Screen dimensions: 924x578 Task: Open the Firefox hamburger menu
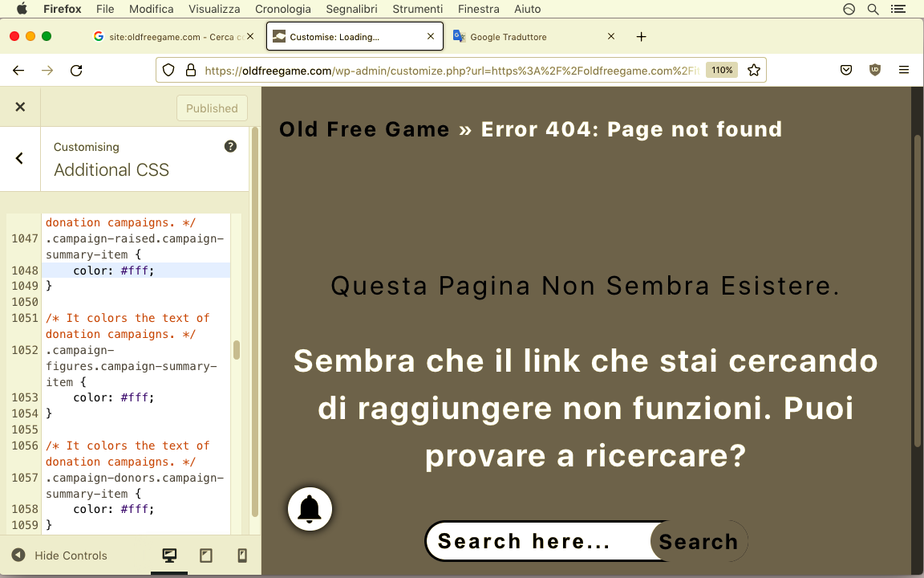coord(904,70)
